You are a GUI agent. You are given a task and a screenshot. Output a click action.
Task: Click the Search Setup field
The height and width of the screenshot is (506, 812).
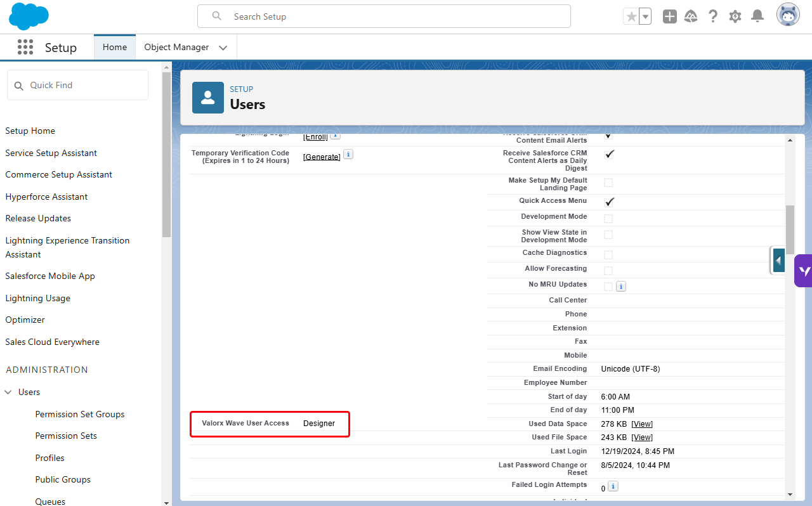[x=384, y=16]
